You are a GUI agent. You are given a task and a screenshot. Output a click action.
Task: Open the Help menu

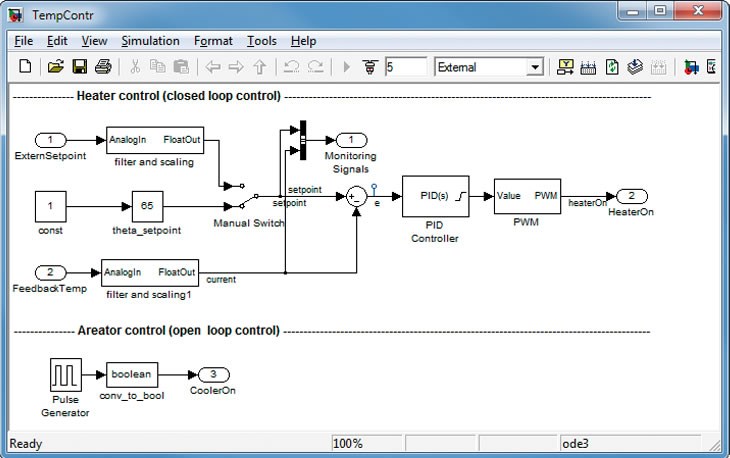click(304, 41)
